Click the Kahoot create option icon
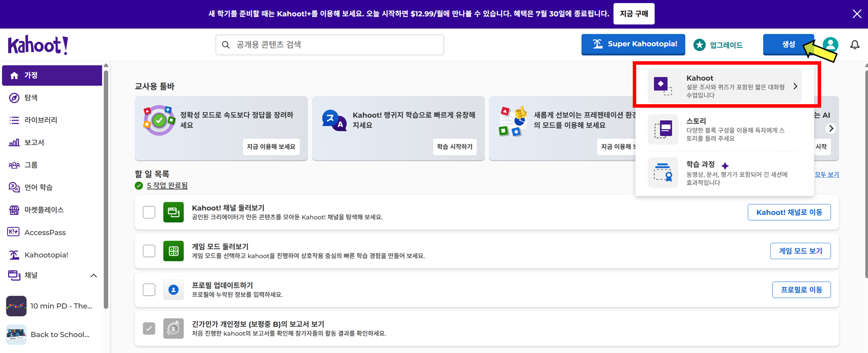868x353 pixels. [663, 86]
